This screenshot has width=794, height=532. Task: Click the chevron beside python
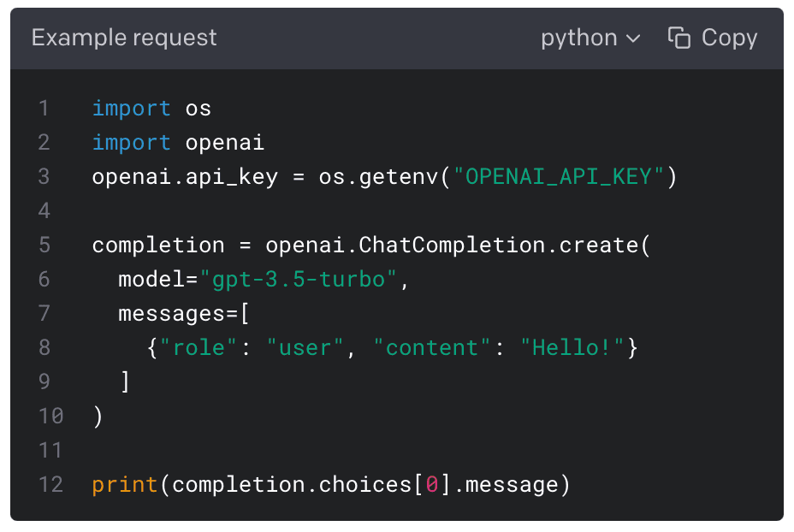click(x=633, y=39)
